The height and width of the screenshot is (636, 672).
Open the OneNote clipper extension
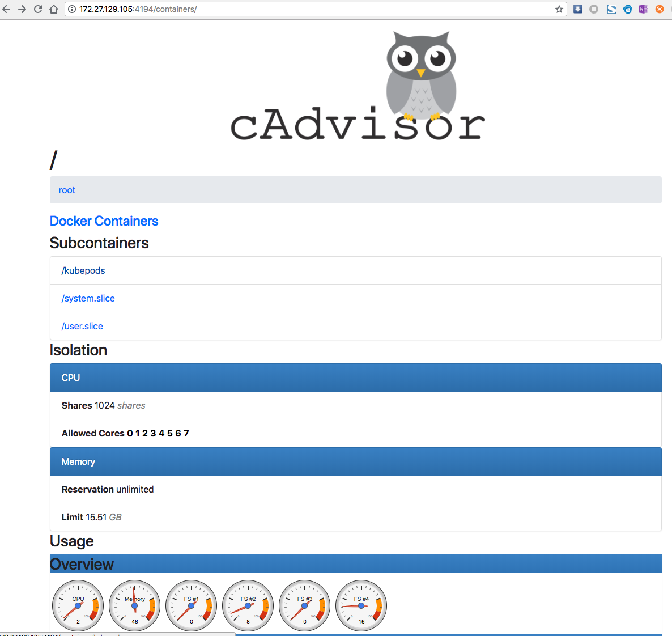643,9
